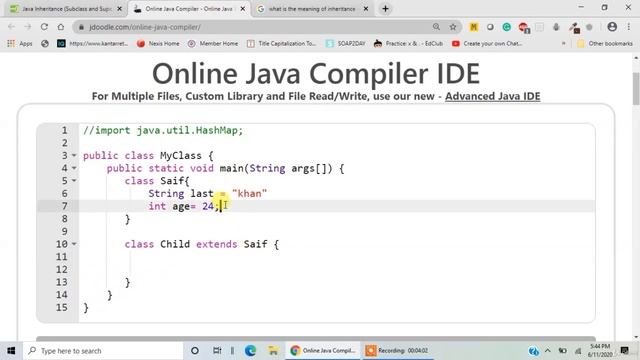
Task: Click the page vertical scrollbar thumb
Action: [x=636, y=89]
